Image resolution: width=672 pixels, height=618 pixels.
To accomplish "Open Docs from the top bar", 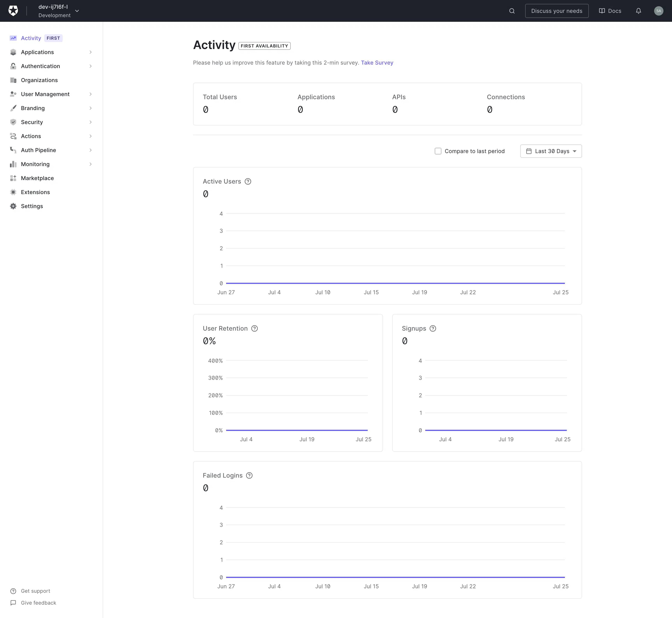I will 610,11.
